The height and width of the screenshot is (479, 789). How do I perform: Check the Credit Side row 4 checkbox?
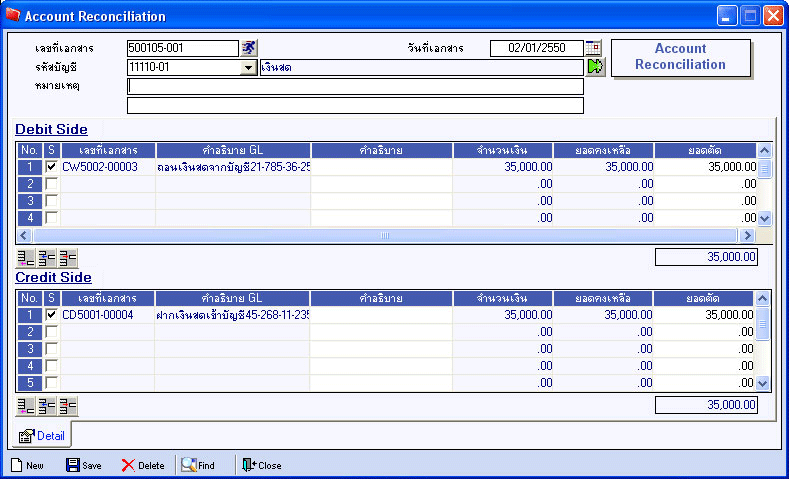coord(51,366)
